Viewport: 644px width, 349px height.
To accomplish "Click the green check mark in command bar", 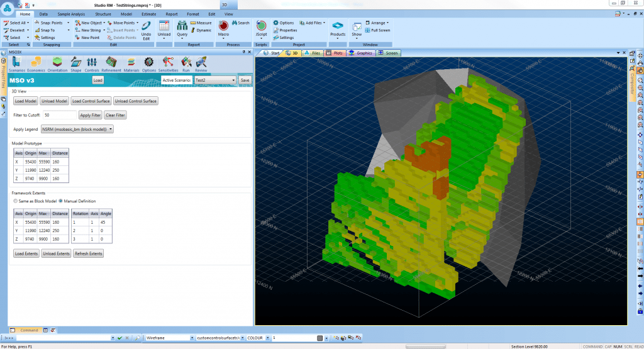I will pyautogui.click(x=119, y=338).
